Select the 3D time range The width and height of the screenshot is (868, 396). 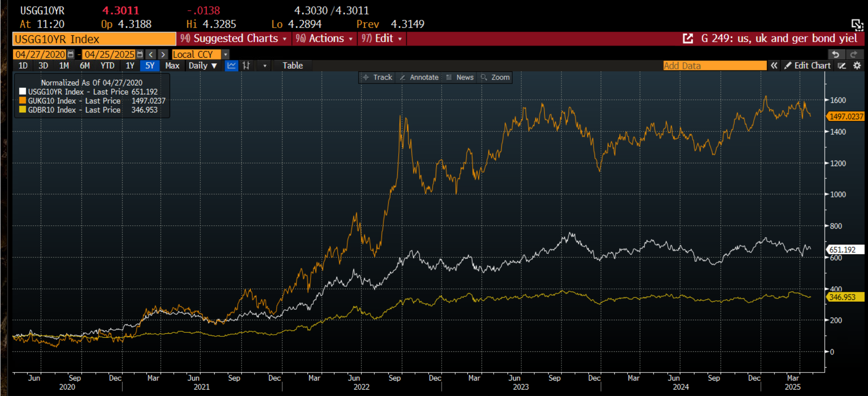(43, 65)
